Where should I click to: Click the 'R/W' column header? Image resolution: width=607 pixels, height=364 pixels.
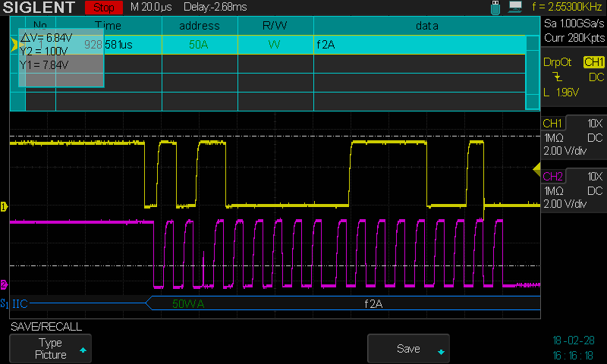[x=275, y=26]
